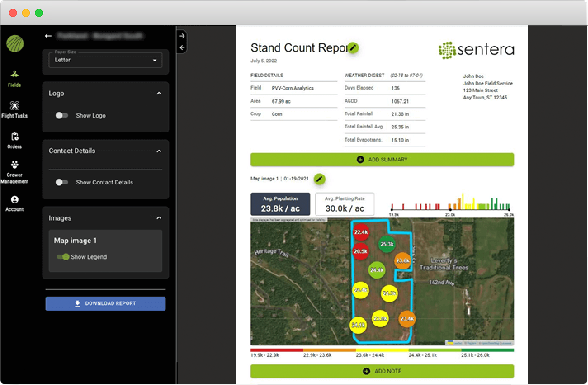Click the right arrow panel expand icon
588x385 pixels.
(182, 36)
